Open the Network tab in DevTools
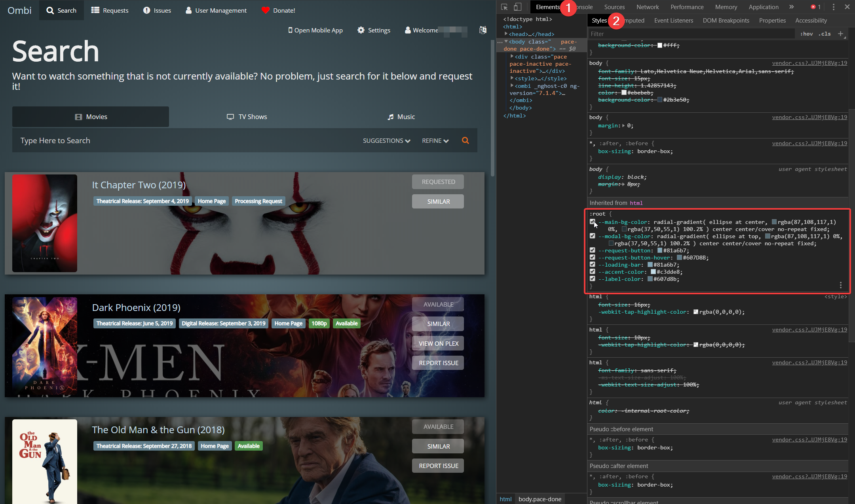The width and height of the screenshot is (855, 504). pyautogui.click(x=647, y=7)
